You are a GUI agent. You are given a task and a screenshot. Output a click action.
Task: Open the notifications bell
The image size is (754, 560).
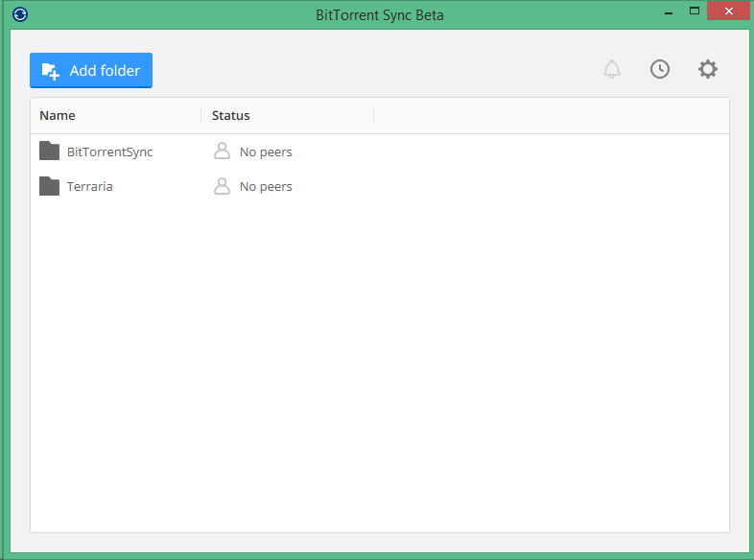[x=612, y=69]
